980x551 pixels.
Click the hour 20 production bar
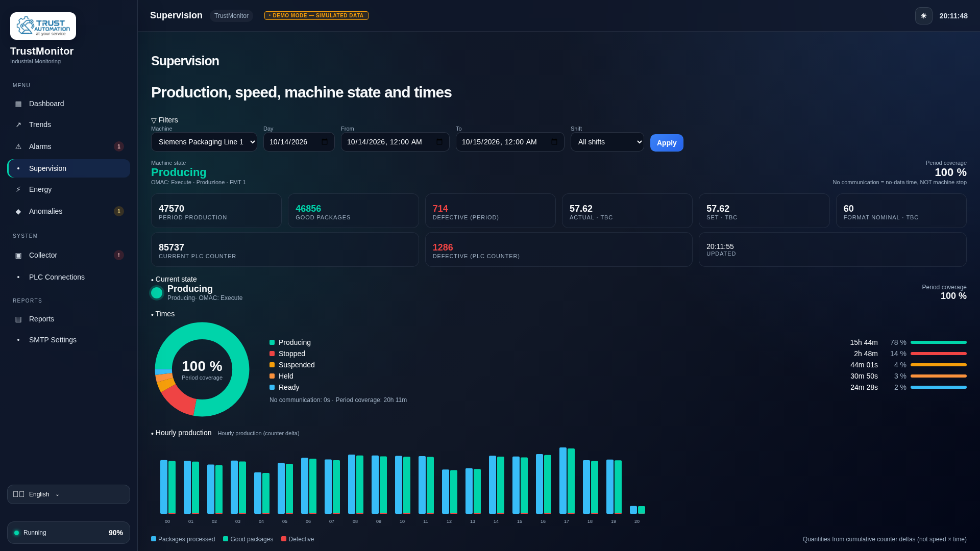point(638,510)
